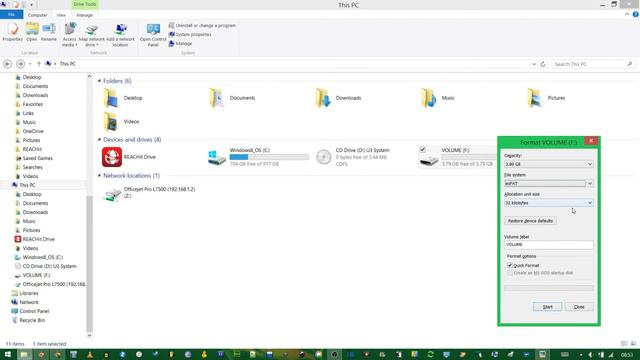Screen dimensions: 640x360
Task: Click Add a network location icon
Action: coord(120,35)
